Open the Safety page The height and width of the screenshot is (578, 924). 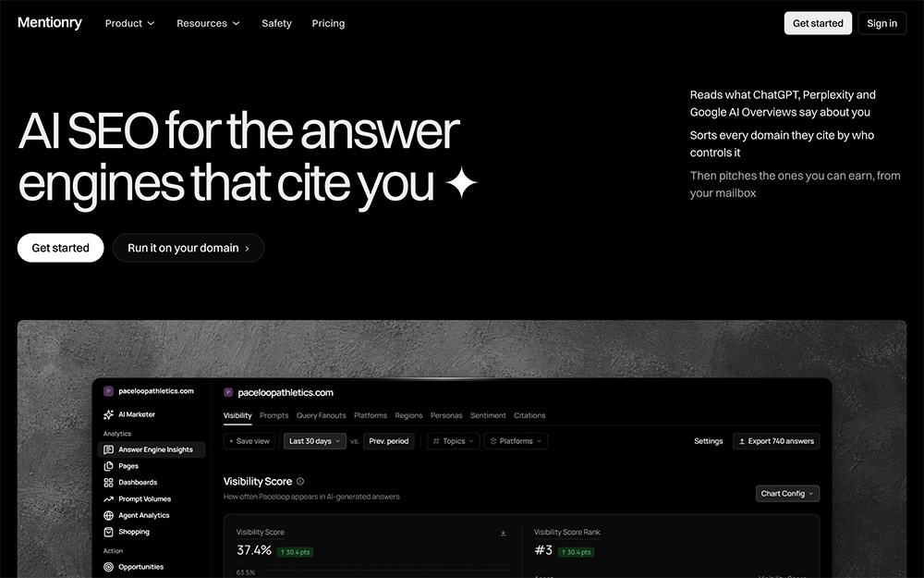(x=276, y=24)
